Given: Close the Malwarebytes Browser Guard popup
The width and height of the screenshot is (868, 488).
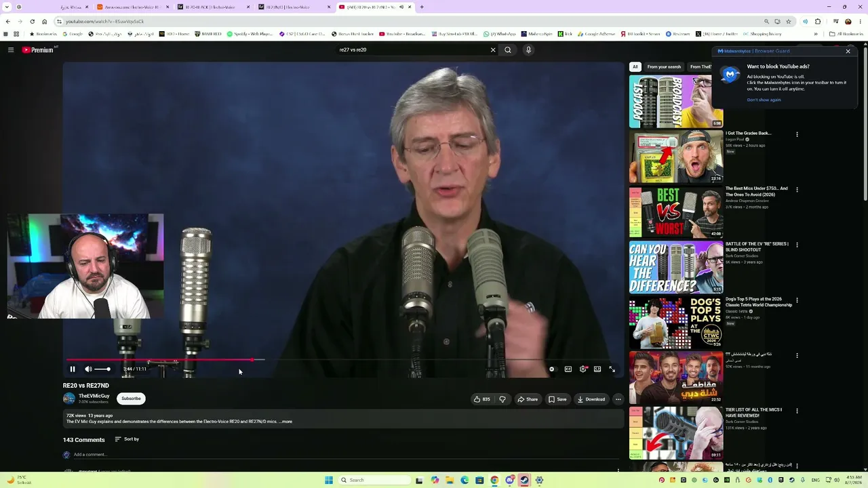Looking at the screenshot, I should (x=848, y=51).
